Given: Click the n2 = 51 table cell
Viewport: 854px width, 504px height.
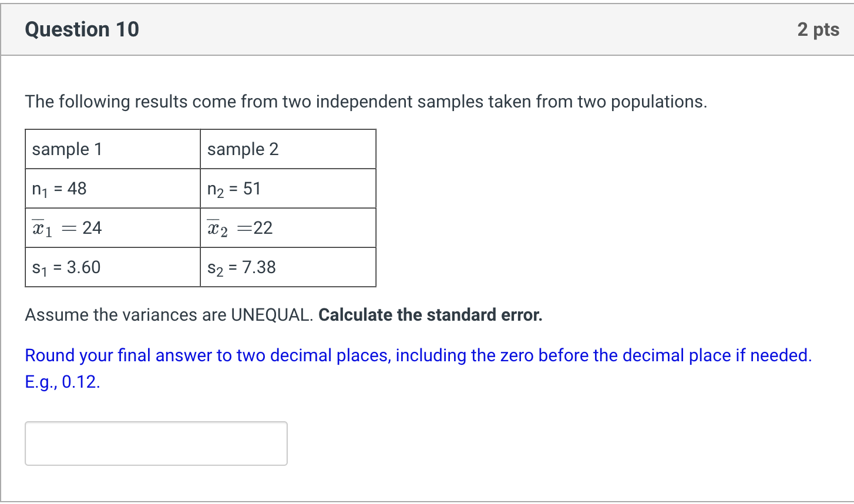Looking at the screenshot, I should [288, 189].
